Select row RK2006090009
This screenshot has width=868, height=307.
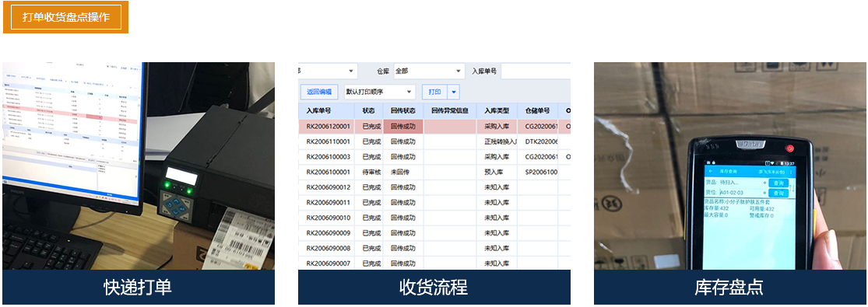434,233
